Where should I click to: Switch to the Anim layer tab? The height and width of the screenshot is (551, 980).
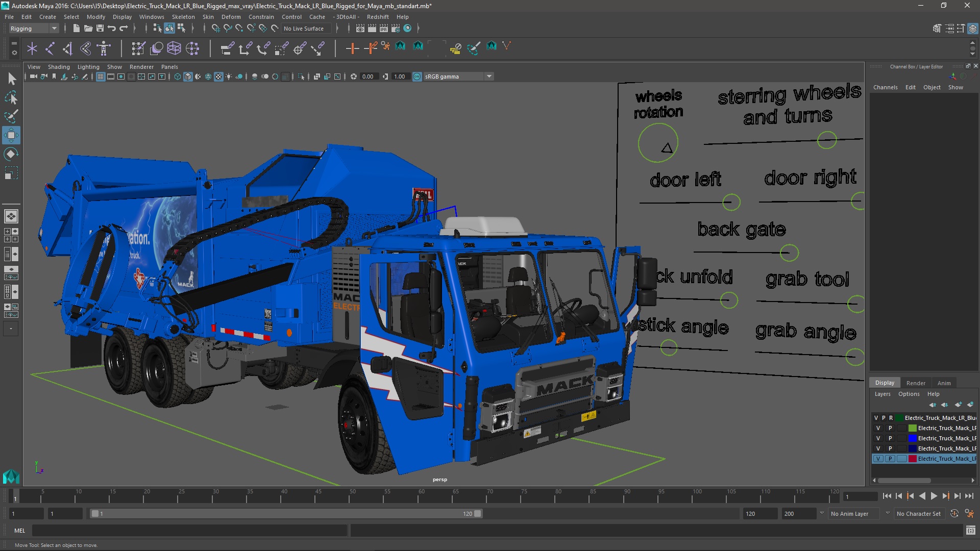pos(944,383)
